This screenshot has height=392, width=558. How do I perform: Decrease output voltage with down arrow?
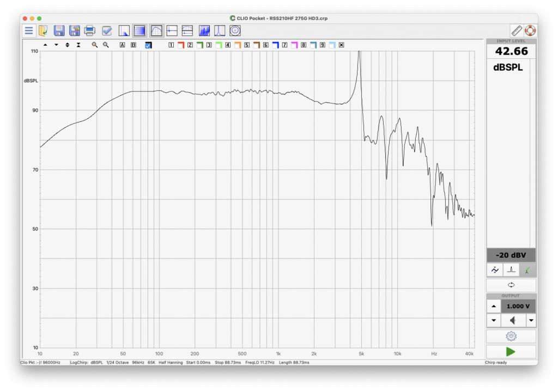click(x=494, y=321)
